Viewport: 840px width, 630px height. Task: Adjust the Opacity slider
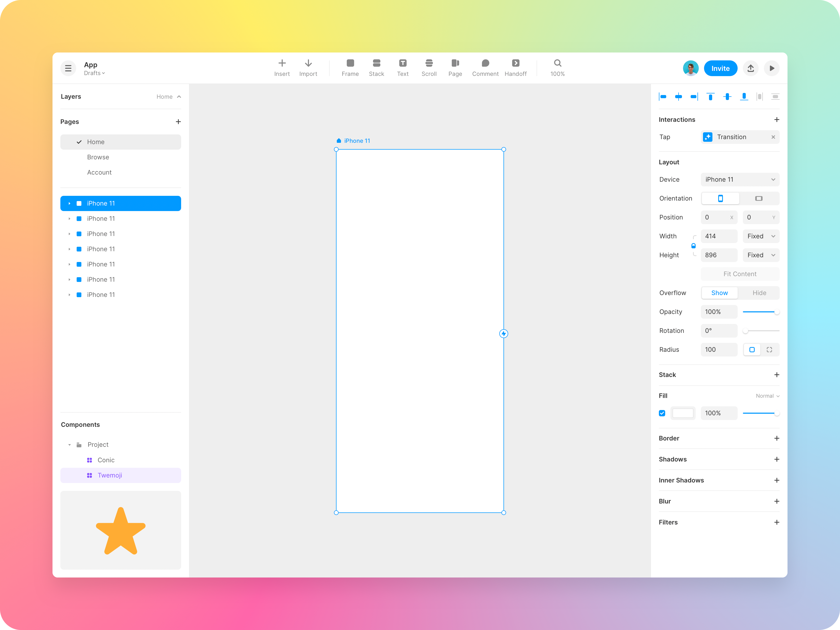coord(761,312)
